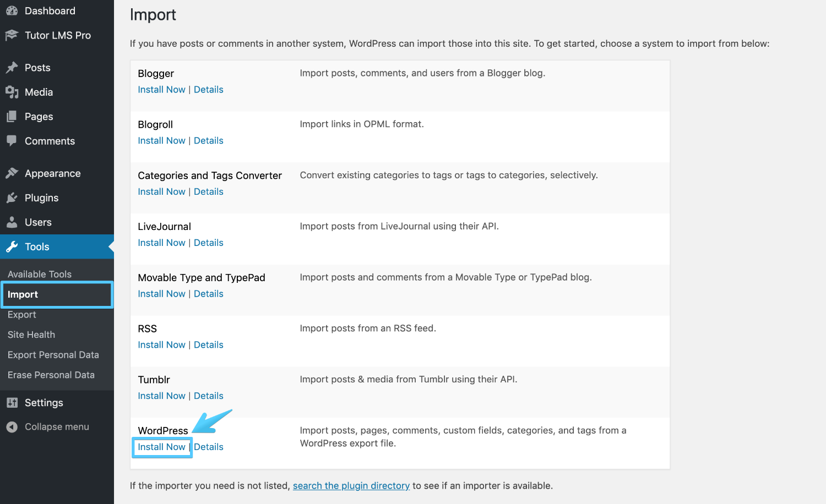Click the RSS importer name
The width and height of the screenshot is (826, 504).
[x=148, y=329]
